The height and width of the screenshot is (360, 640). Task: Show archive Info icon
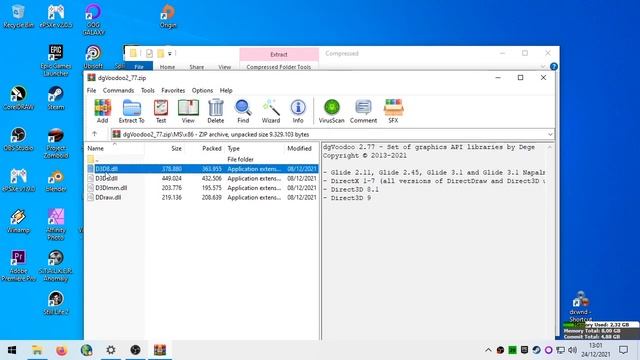pos(298,111)
